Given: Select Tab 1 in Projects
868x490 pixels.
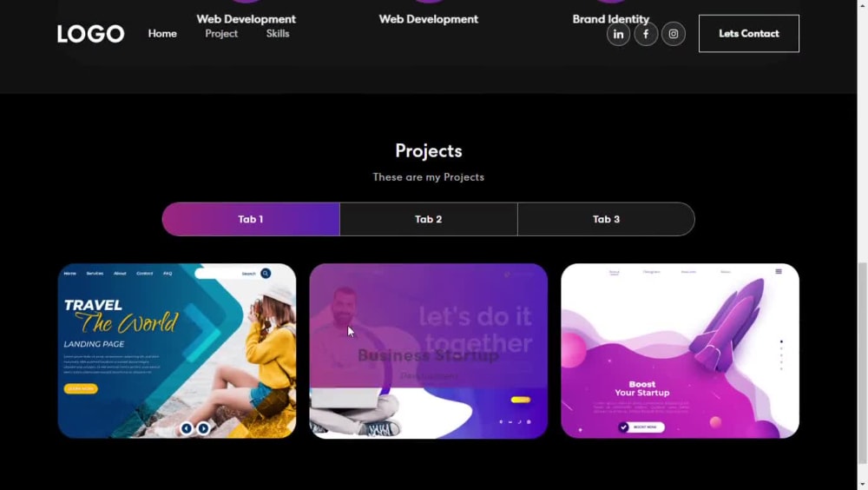Looking at the screenshot, I should click(251, 219).
